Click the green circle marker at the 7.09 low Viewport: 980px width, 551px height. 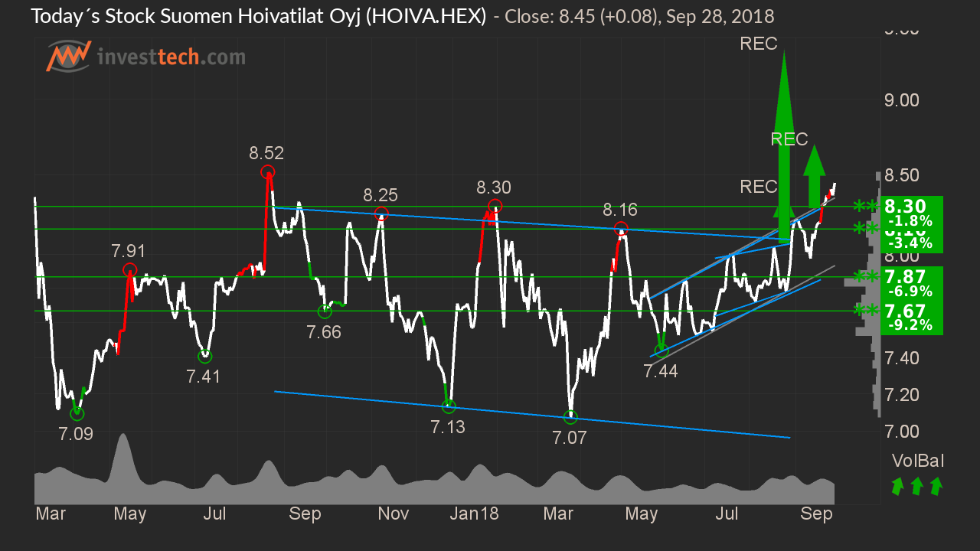click(77, 413)
